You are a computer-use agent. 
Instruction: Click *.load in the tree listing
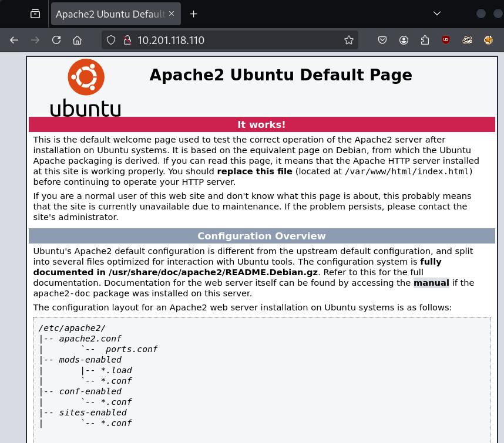click(116, 370)
